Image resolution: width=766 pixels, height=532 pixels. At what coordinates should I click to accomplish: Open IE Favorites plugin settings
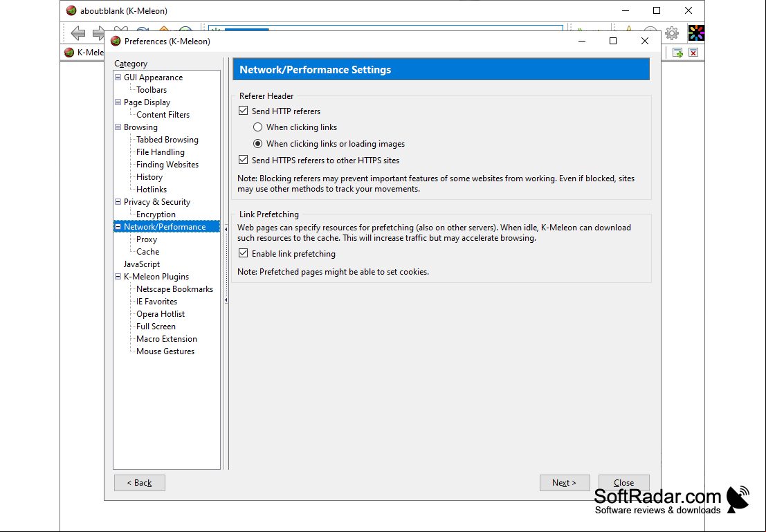(x=156, y=302)
